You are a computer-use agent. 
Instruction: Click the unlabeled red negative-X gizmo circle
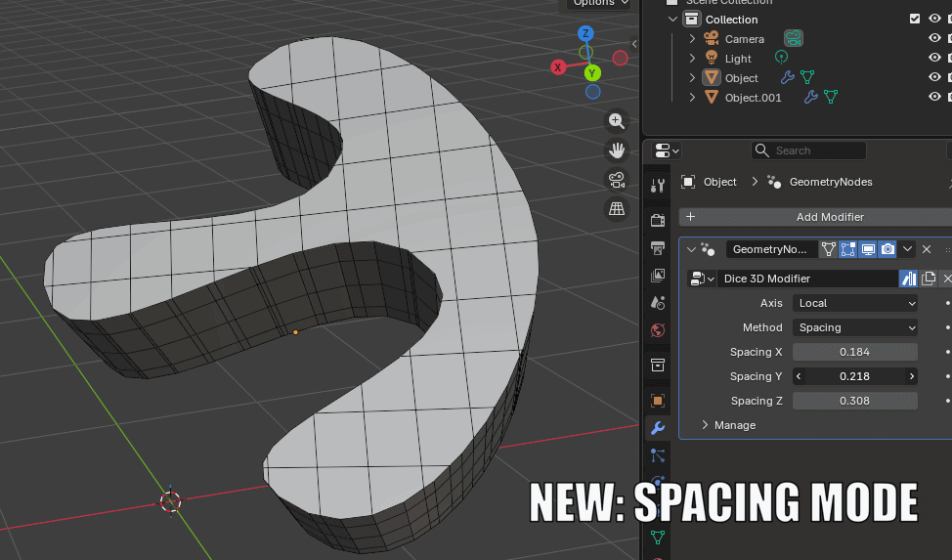620,58
